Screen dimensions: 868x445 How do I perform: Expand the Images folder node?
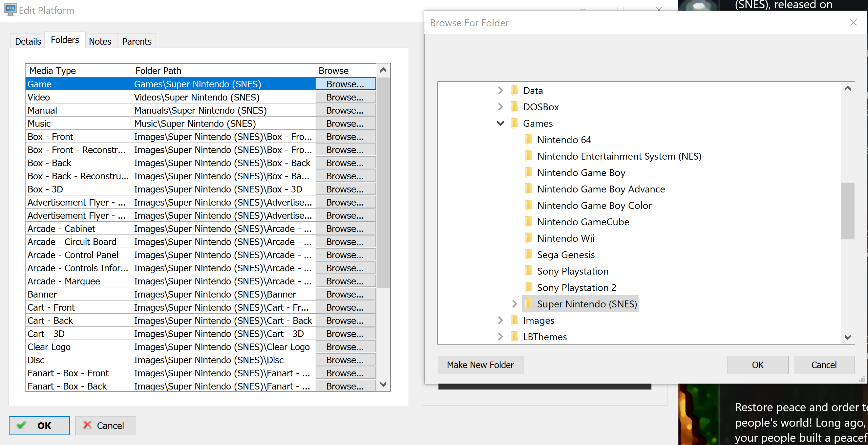point(500,320)
